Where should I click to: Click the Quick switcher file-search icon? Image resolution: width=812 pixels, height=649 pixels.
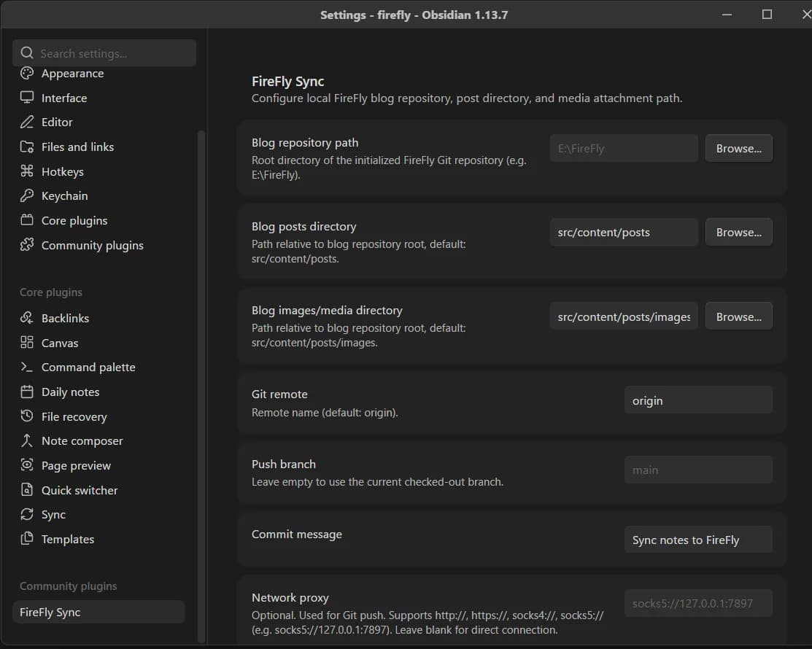click(27, 489)
